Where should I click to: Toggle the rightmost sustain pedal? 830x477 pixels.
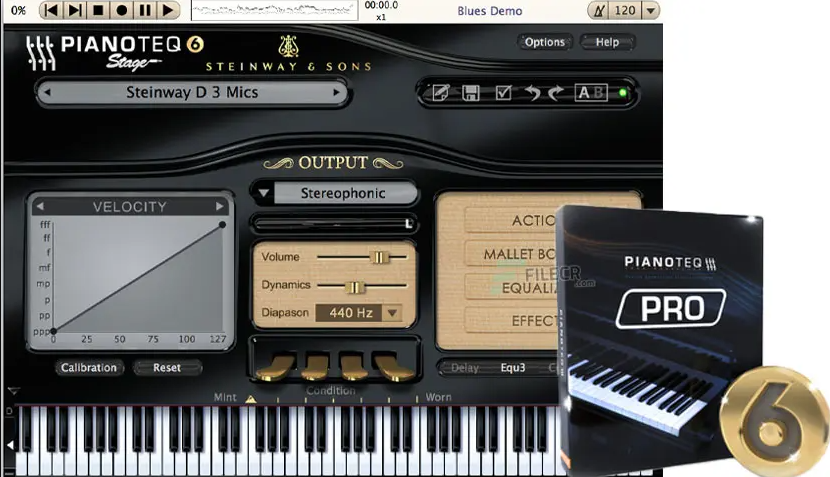[394, 367]
